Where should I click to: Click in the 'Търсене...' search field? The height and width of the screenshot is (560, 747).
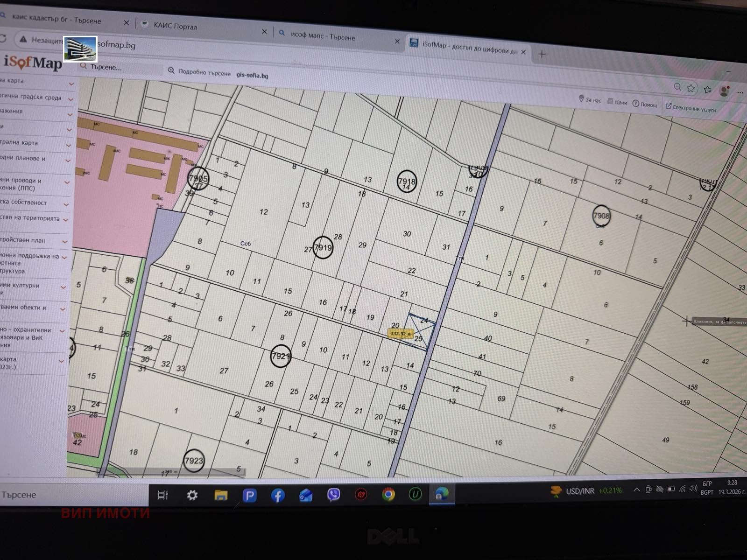coord(121,68)
